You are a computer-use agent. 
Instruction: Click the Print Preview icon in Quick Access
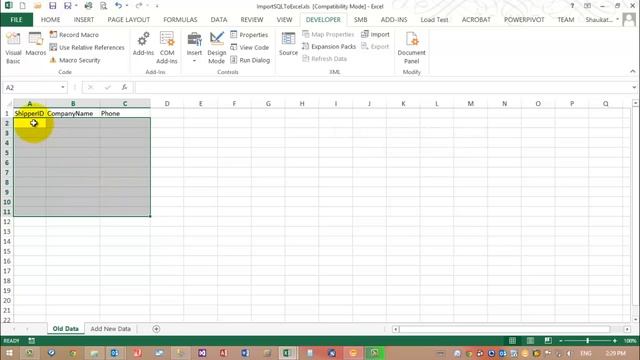[103, 6]
